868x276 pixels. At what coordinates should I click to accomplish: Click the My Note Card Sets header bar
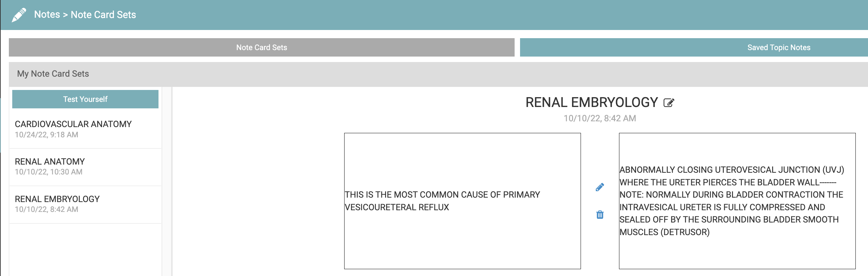[x=438, y=74]
